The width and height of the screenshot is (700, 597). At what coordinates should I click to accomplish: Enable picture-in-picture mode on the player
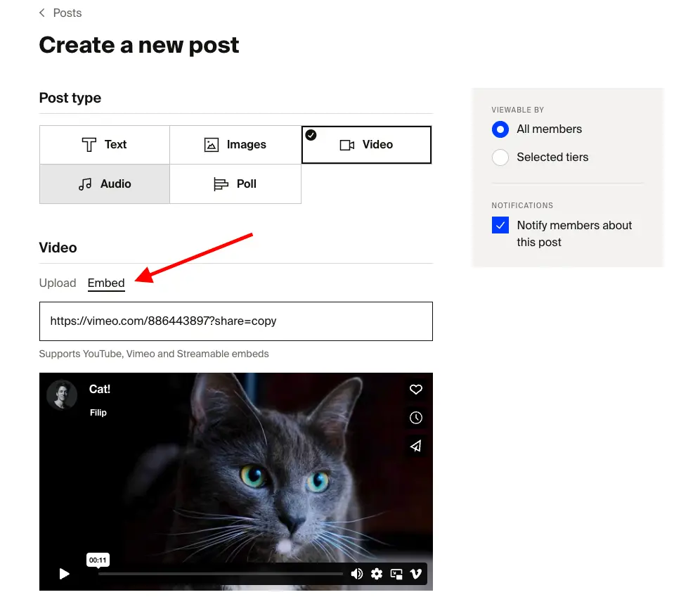coord(396,574)
